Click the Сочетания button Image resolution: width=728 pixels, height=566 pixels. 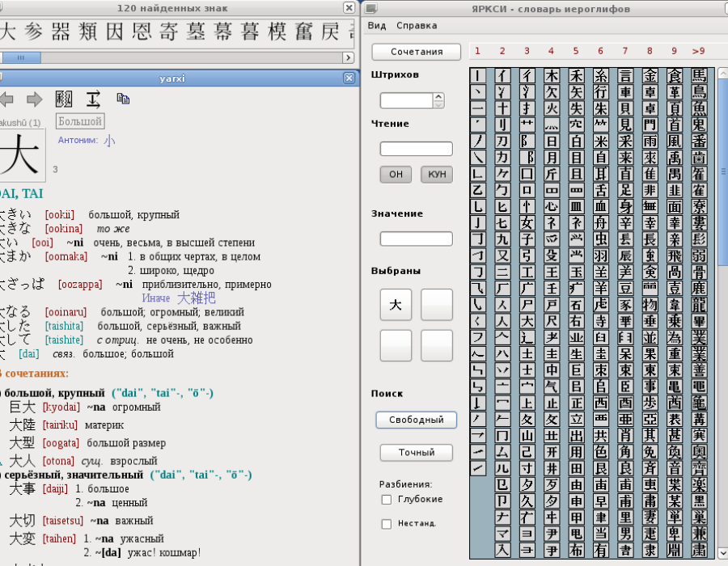[x=417, y=52]
